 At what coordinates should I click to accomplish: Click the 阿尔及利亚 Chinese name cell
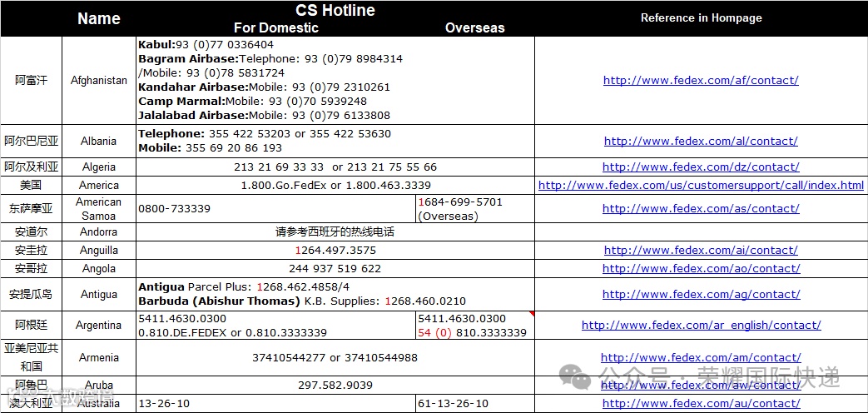click(x=31, y=167)
